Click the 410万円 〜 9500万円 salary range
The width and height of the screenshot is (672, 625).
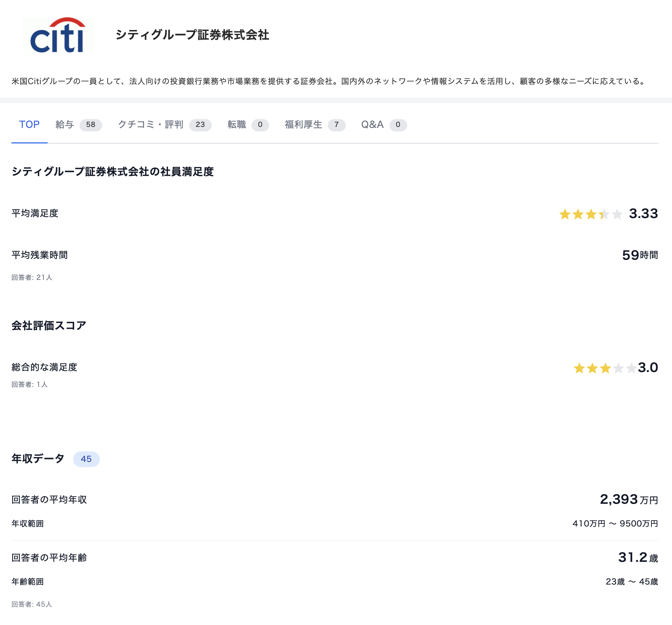(615, 524)
